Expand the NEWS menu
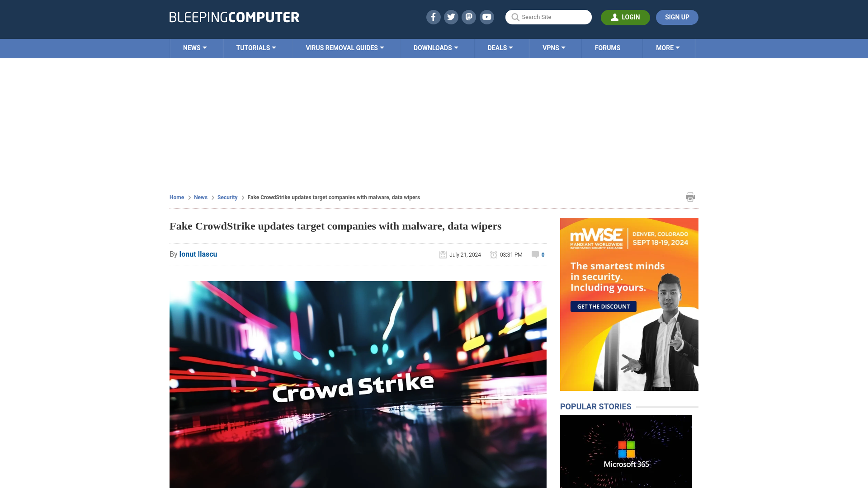Viewport: 868px width, 488px height. [195, 48]
